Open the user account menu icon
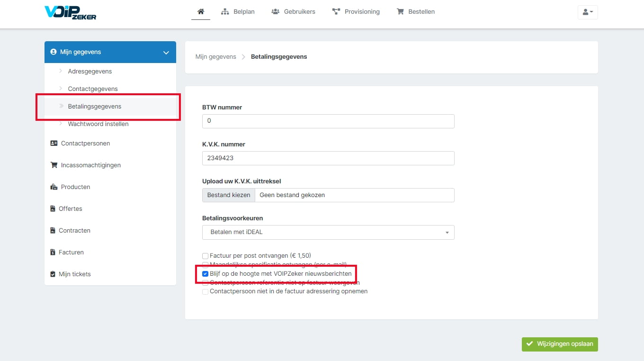Screen dimensions: 644x361 588,12
